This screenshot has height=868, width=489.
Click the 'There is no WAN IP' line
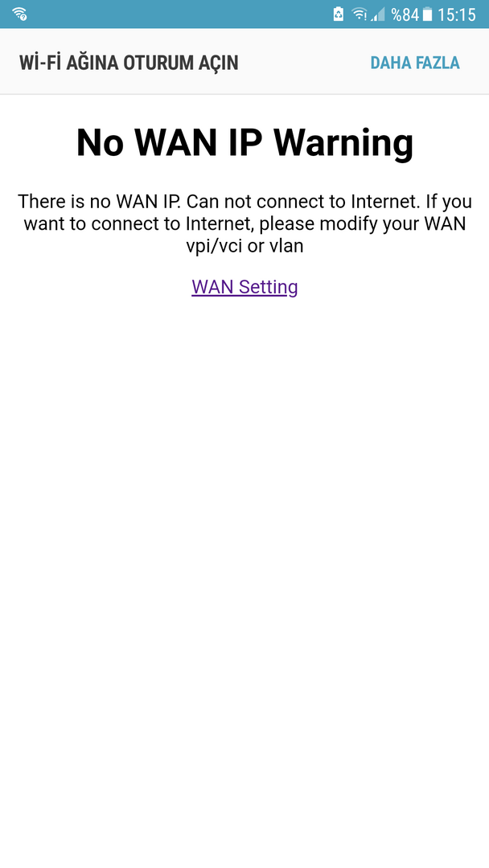(99, 201)
